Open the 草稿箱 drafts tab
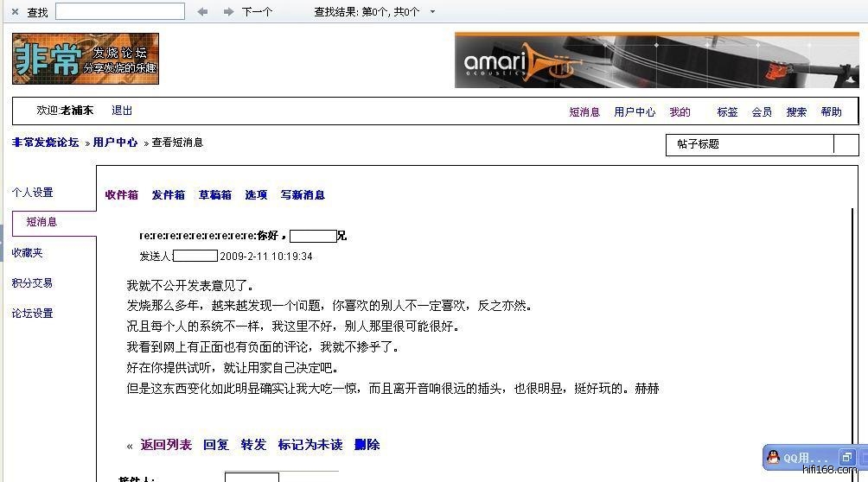This screenshot has width=868, height=482. 214,195
